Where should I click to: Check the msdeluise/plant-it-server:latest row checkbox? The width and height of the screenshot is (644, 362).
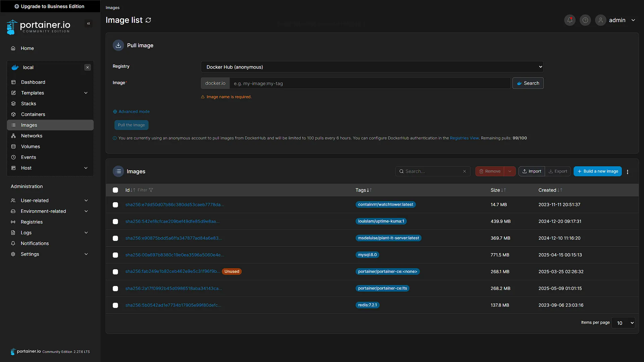(115, 238)
